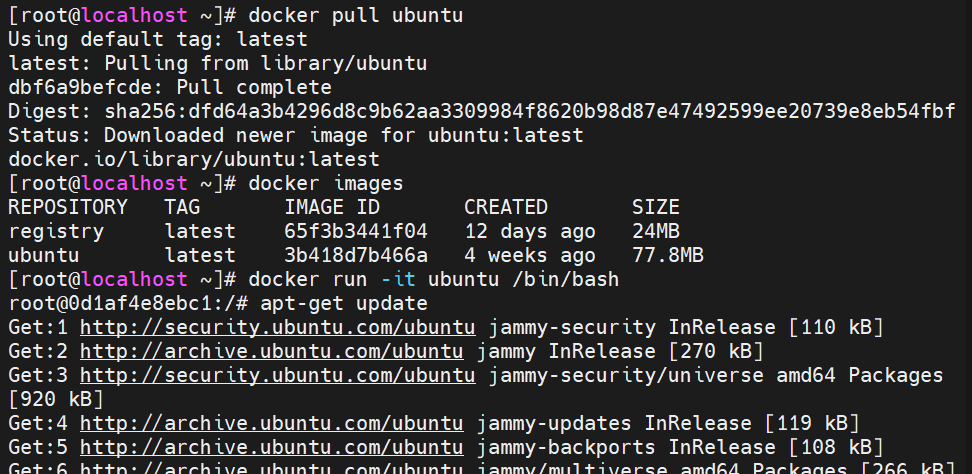
Task: Click the CREATED column header
Action: pos(506,207)
